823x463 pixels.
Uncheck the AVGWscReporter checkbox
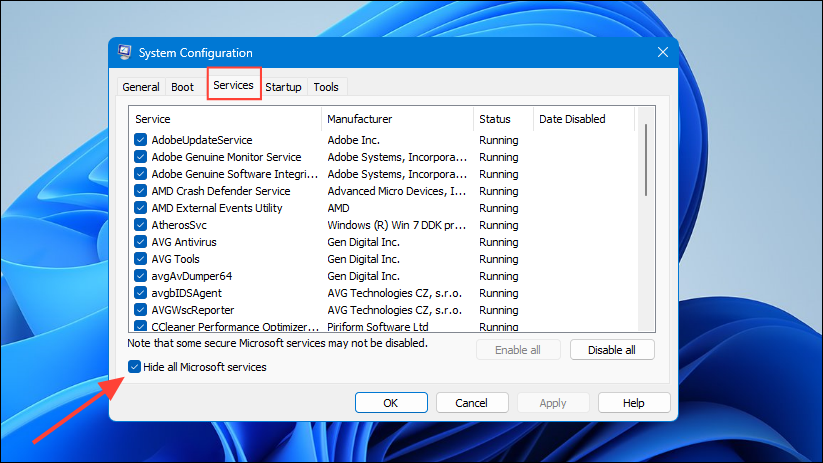point(140,310)
